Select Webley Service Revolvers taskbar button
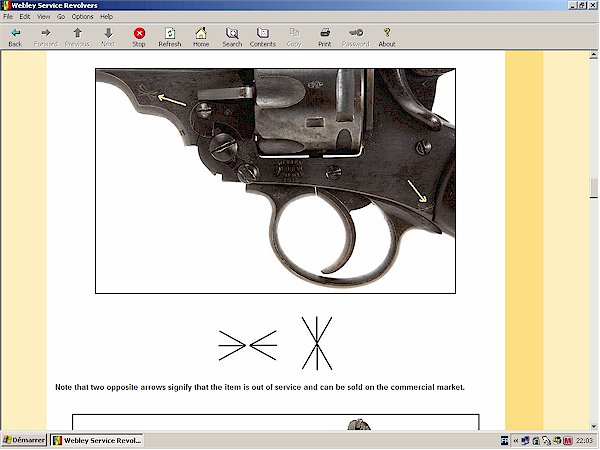 pos(97,440)
